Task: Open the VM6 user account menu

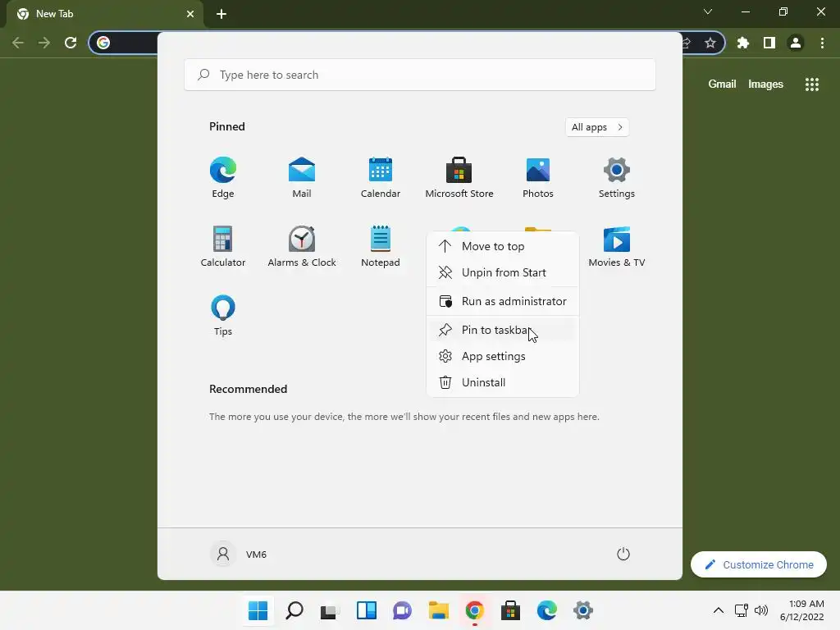Action: point(239,554)
